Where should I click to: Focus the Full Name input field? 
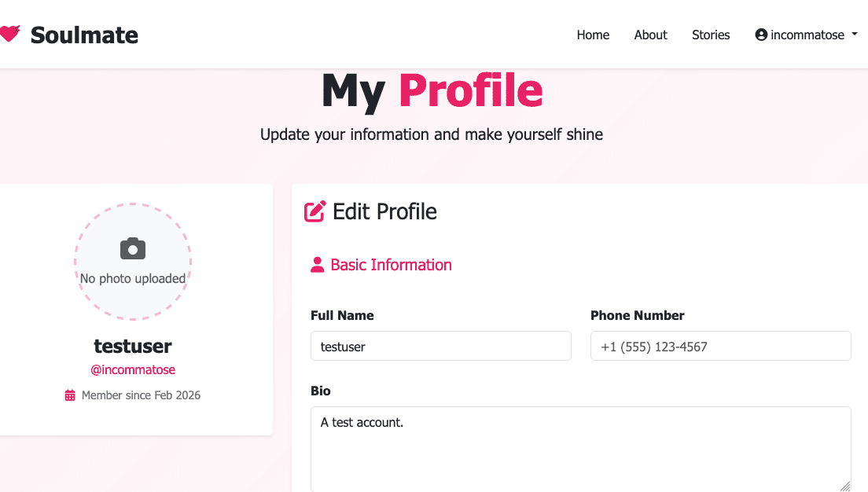pyautogui.click(x=440, y=346)
